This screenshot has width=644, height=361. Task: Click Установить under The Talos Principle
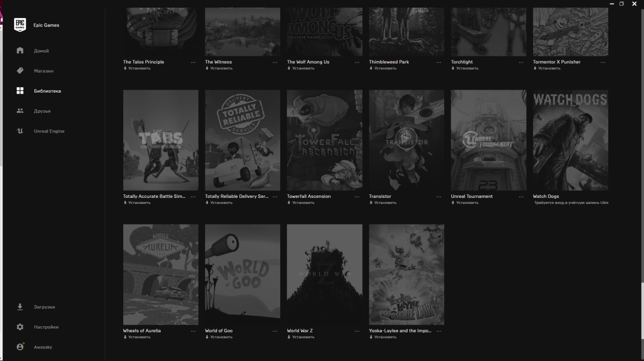click(x=137, y=68)
